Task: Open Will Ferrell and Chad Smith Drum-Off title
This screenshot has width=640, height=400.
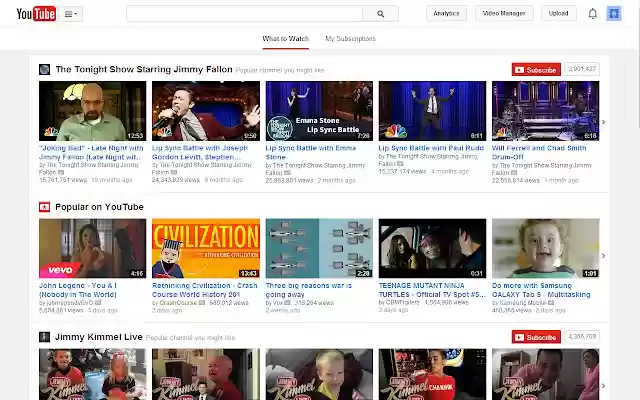Action: click(x=539, y=152)
